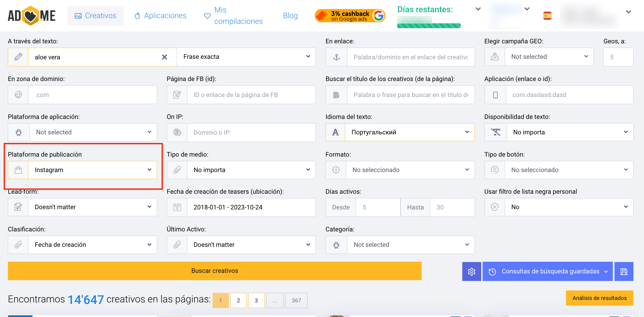The width and height of the screenshot is (644, 317).
Task: Click the settings gear button
Action: (471, 271)
